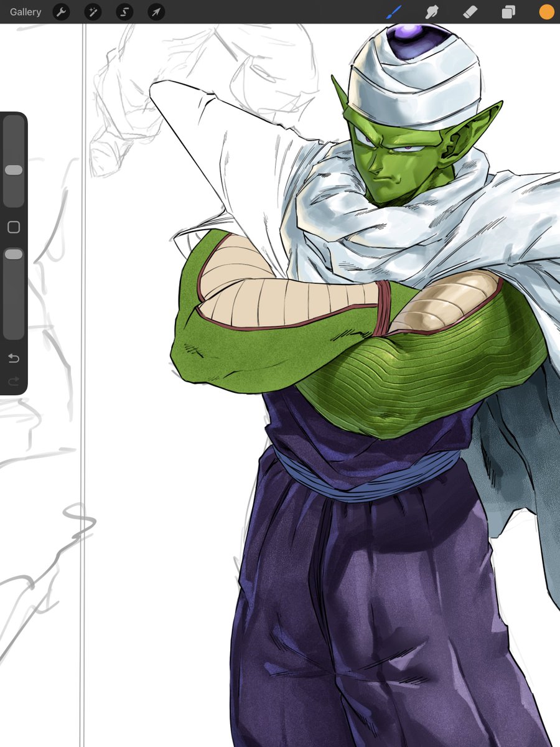Screen dimensions: 560x747
Task: Adjust the brush size slider
Action: pyautogui.click(x=14, y=161)
